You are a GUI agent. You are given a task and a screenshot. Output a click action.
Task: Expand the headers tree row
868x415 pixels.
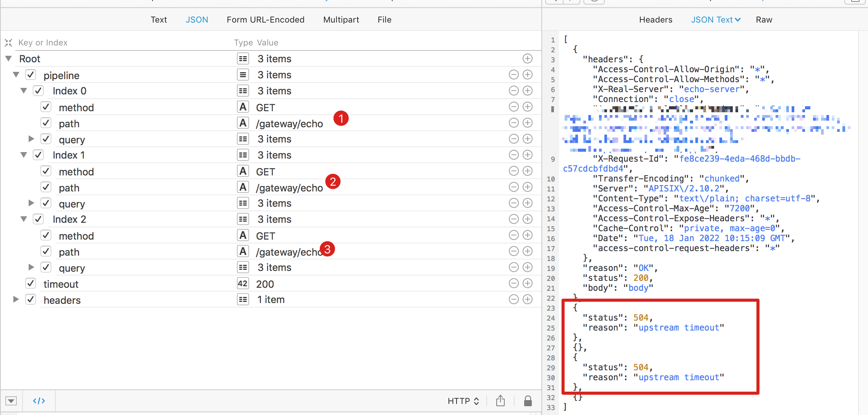pos(16,299)
